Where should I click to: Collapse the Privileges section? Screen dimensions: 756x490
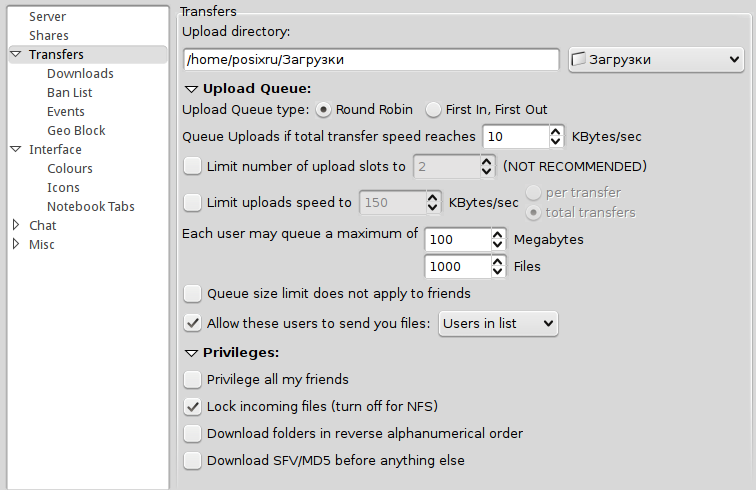[x=191, y=354]
